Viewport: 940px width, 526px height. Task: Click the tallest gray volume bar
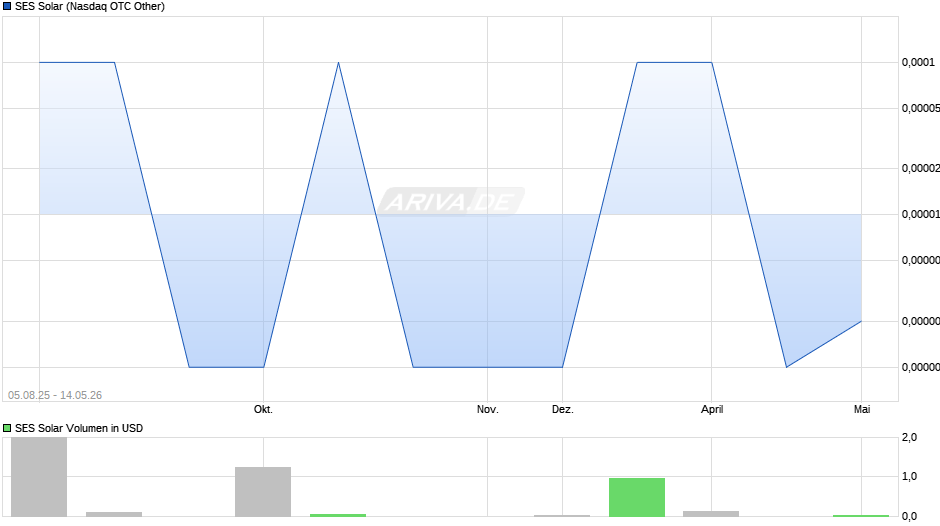click(x=39, y=477)
